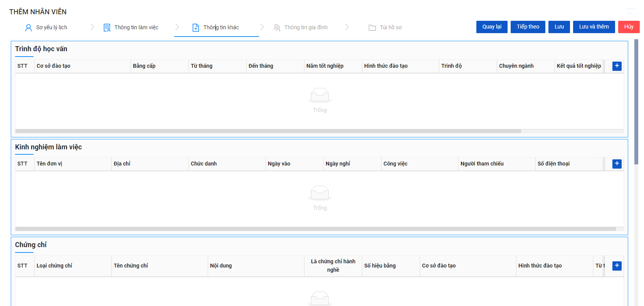Click horizontal scrollbar of Trình độ học vấn table
Image resolution: width=644 pixels, height=306 pixels.
(x=268, y=131)
